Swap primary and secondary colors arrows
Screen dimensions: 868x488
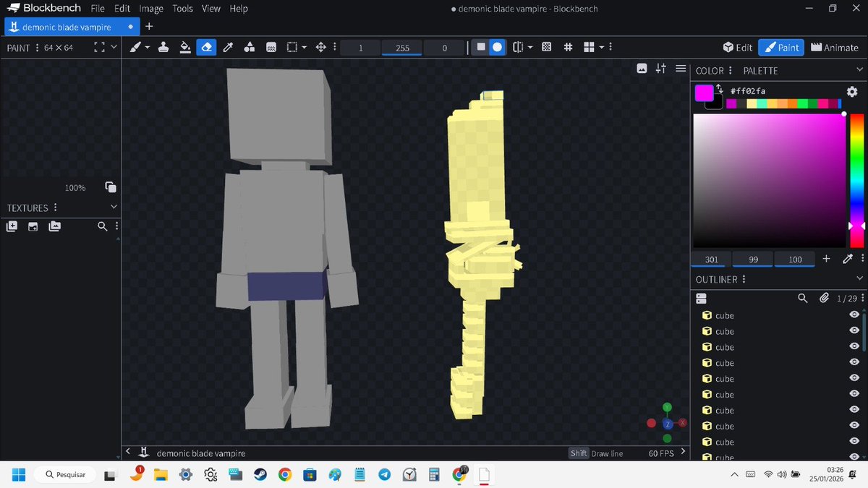pos(719,89)
